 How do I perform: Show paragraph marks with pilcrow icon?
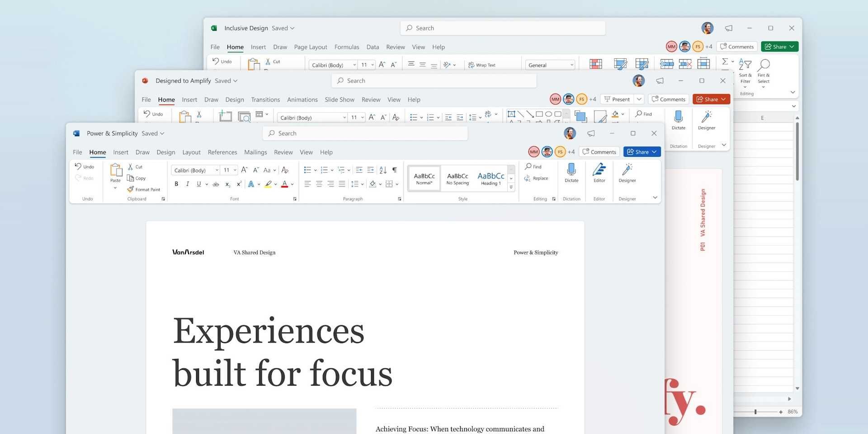click(395, 170)
